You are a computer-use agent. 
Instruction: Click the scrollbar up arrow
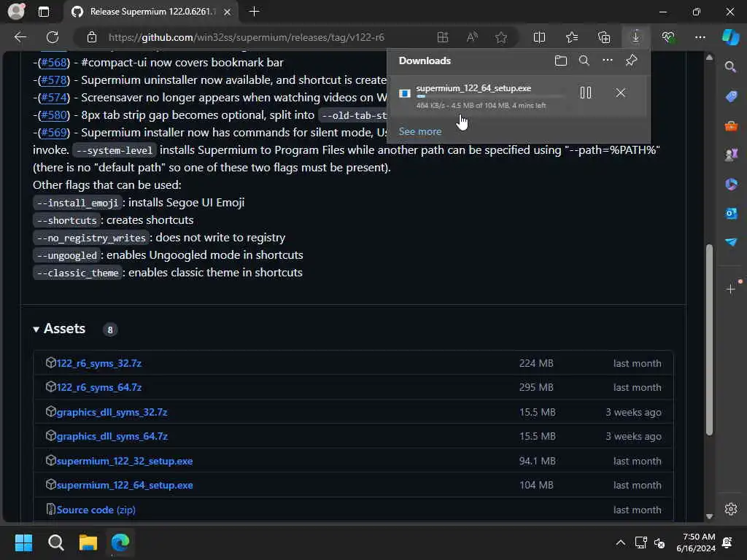[x=709, y=58]
